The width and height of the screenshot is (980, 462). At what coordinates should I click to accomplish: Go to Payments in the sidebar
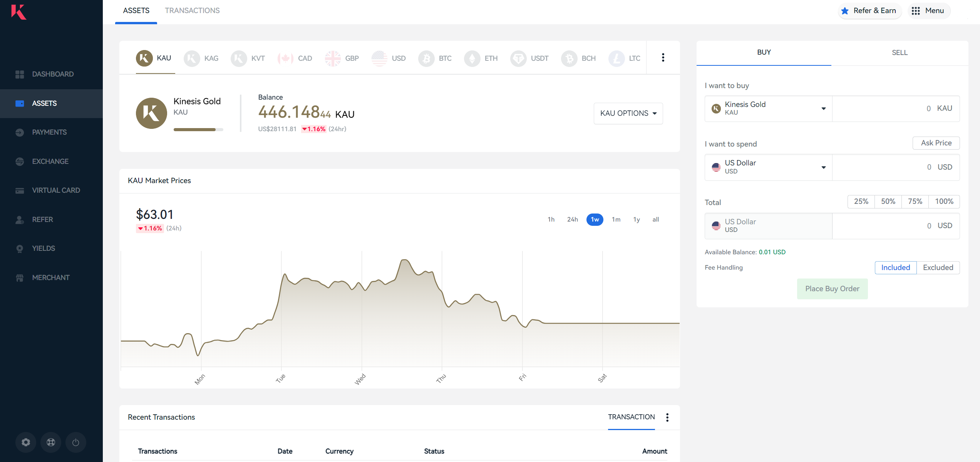pos(51,132)
